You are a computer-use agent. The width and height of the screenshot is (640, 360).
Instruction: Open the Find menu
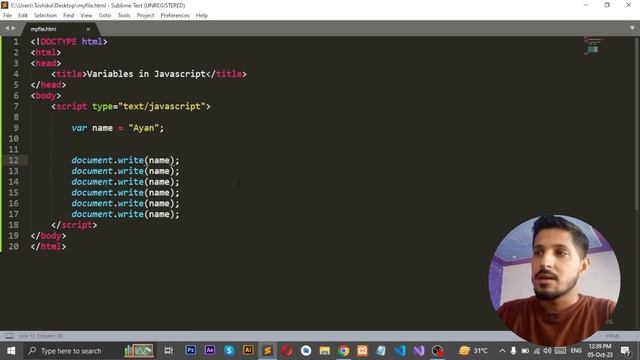[69, 16]
